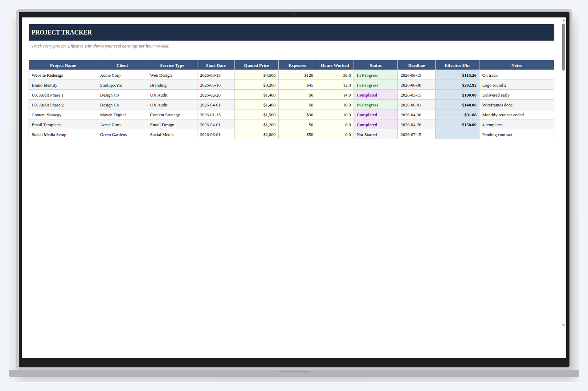Click the $4,500 quoted price cell

[x=257, y=75]
